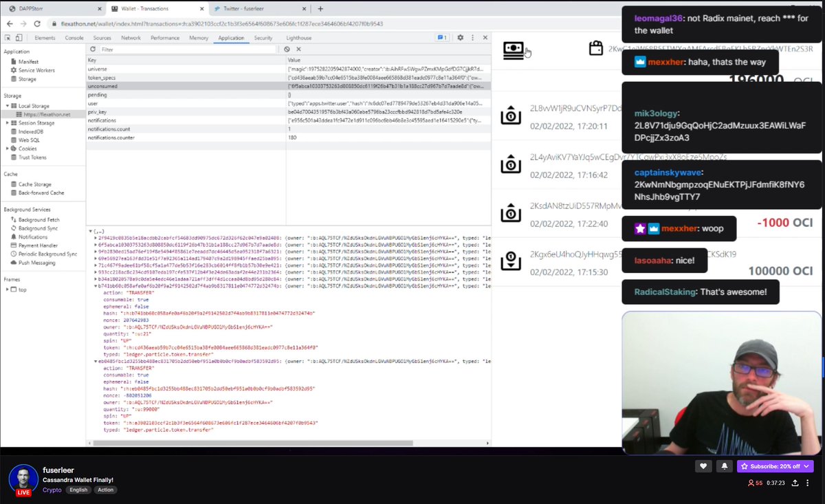
Task: Collapse the eb0485fbc1d object entry
Action: coord(96,360)
